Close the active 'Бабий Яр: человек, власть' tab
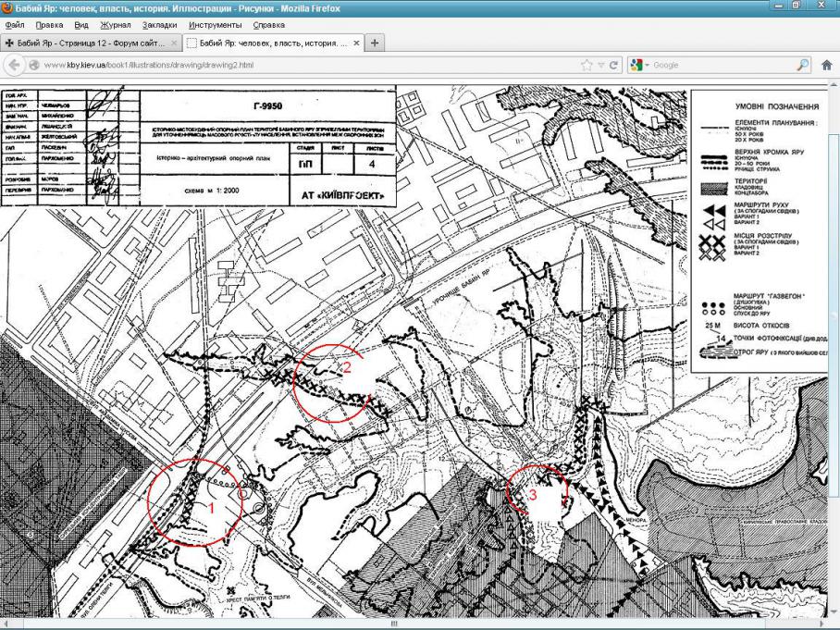The height and width of the screenshot is (630, 840). 358,43
